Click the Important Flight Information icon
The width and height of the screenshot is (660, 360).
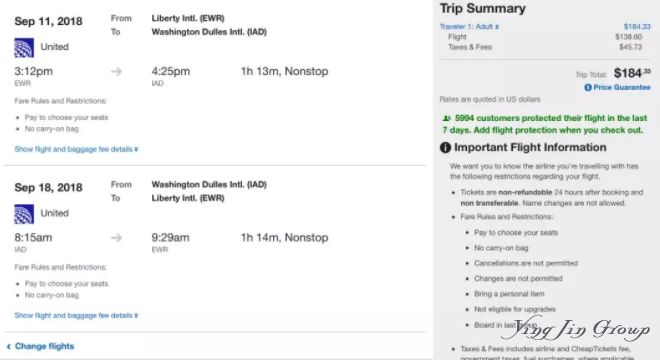[x=445, y=148]
